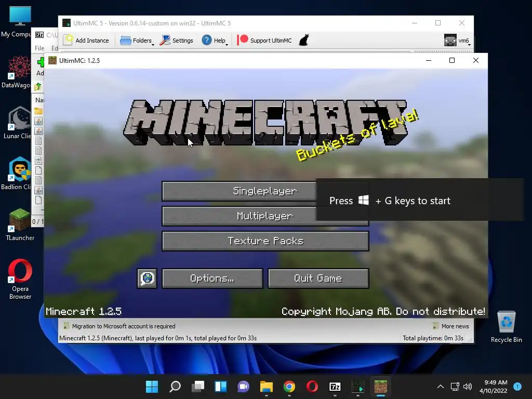Open Texture Packs screen
This screenshot has height=399, width=532.
coord(265,241)
